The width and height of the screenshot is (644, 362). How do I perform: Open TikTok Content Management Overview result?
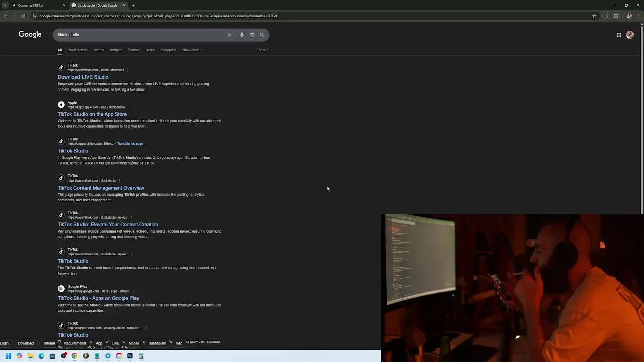pos(101,188)
